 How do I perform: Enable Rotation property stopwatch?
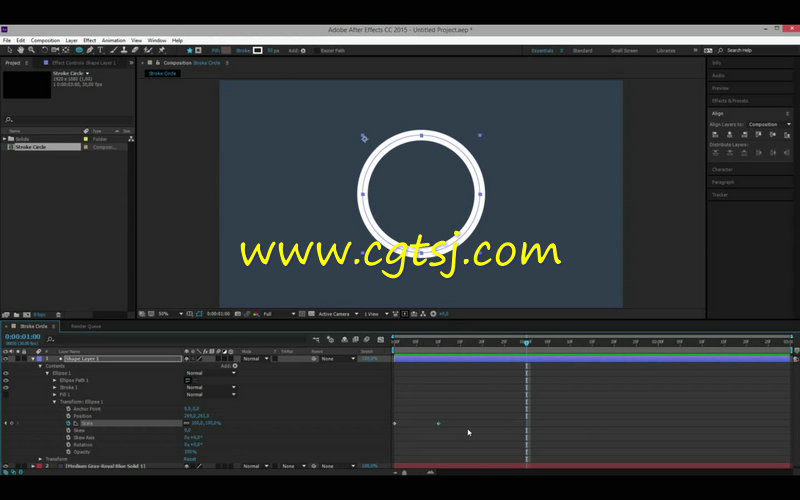coord(68,444)
